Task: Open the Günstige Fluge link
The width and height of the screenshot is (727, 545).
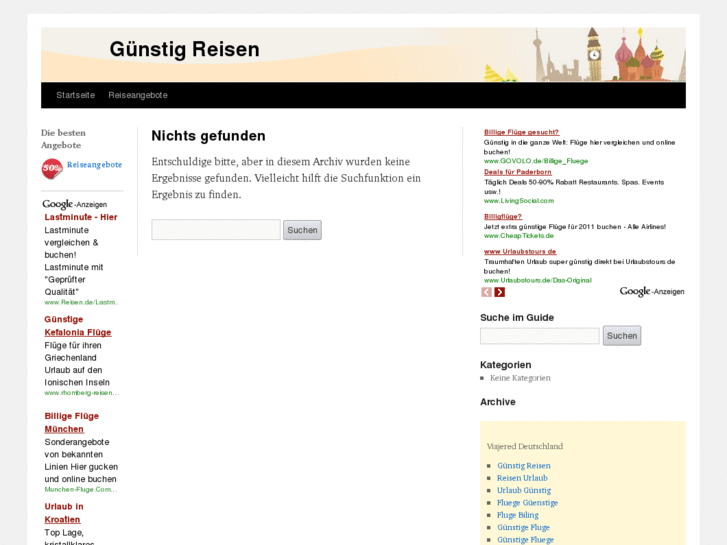Action: (x=523, y=527)
